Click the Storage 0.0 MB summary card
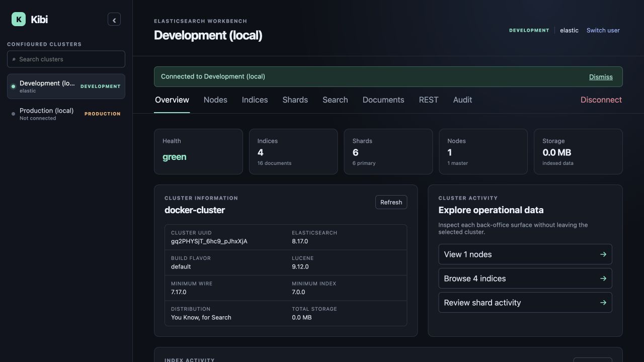The image size is (644, 362). pyautogui.click(x=578, y=152)
